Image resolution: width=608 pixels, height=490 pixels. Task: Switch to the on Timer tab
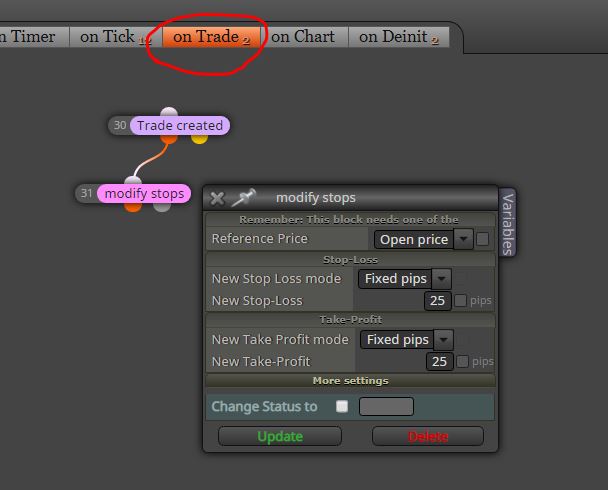(33, 37)
